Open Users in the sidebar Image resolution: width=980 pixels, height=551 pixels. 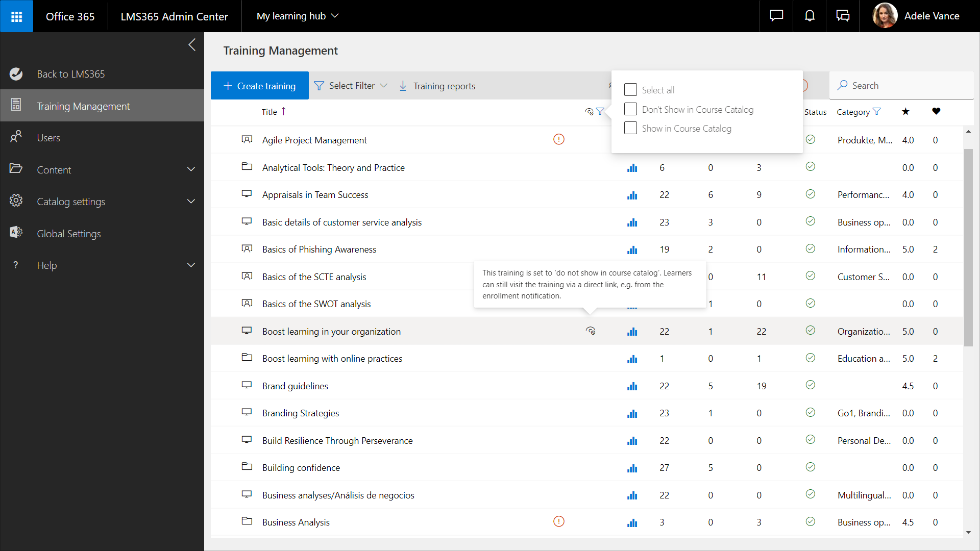(x=48, y=138)
